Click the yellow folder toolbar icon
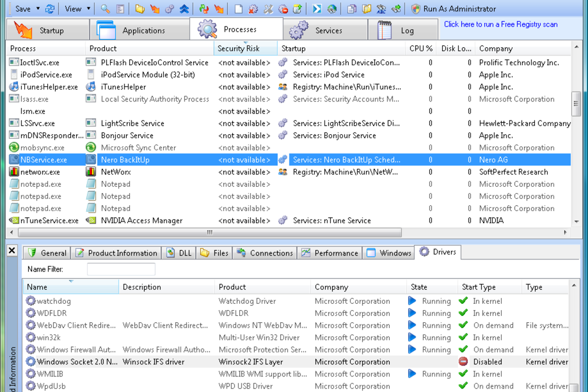Viewport: 588px width, 392px height. click(140, 9)
